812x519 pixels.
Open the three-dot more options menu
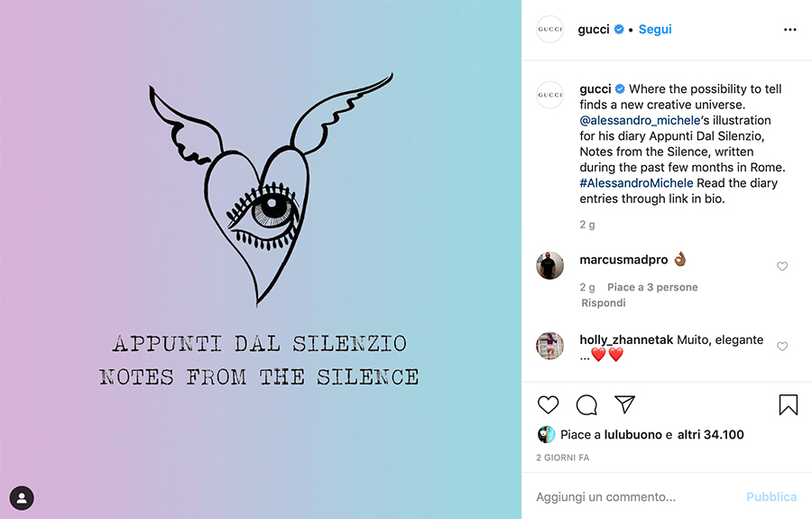tap(789, 30)
